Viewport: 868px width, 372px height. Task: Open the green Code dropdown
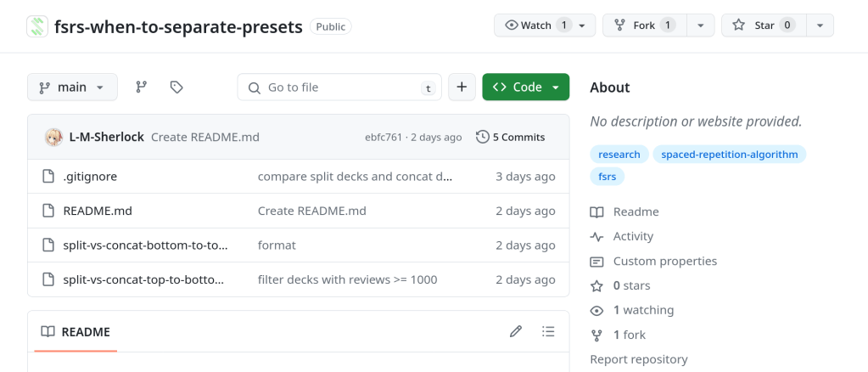coord(525,87)
